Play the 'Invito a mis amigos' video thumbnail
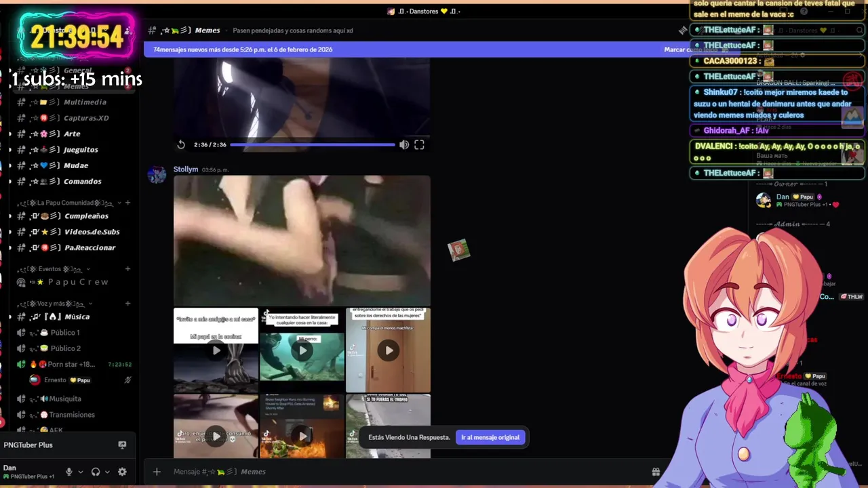 tap(216, 350)
